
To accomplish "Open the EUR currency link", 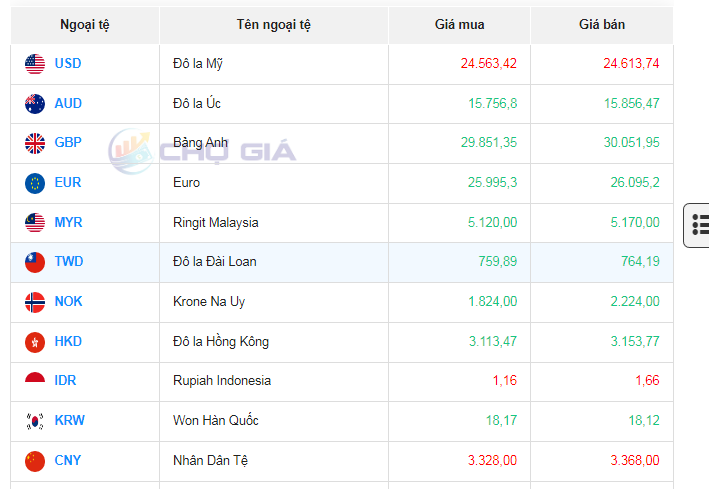I will (x=68, y=182).
